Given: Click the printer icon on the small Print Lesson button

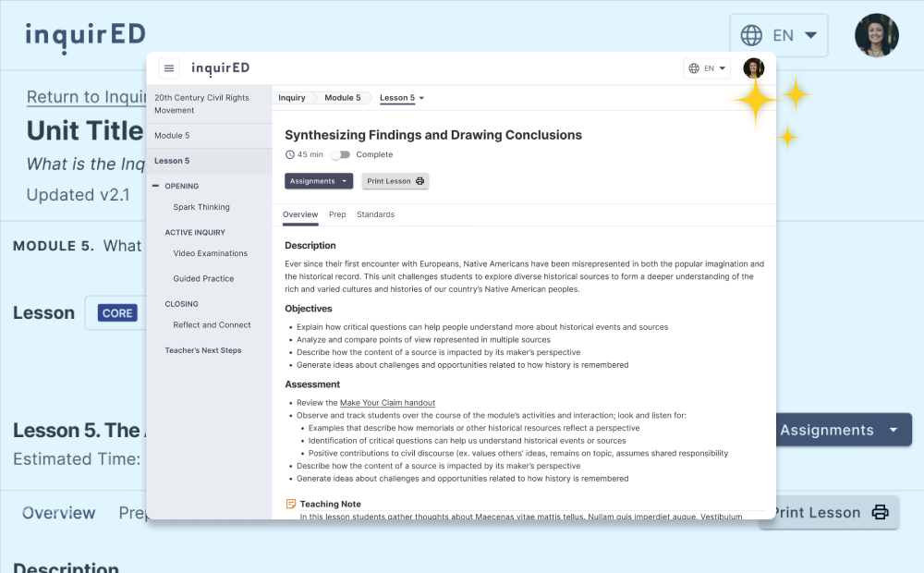Looking at the screenshot, I should (420, 181).
